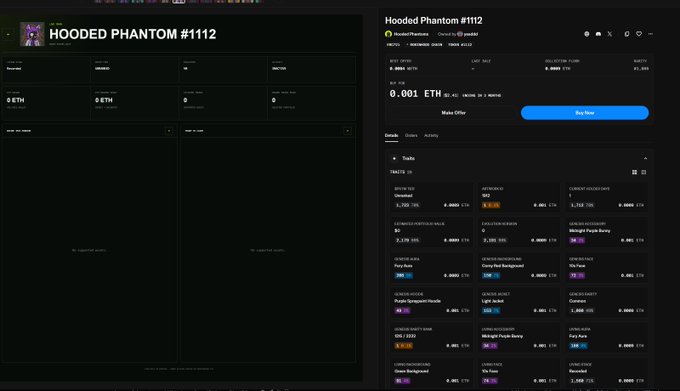Select the Green Background trait card
Screen dimensions: 680x391
coord(432,373)
